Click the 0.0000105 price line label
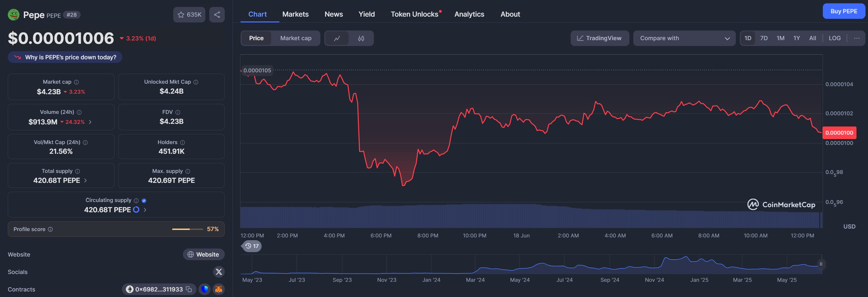Screen dimensions: 868x297 click(257, 70)
